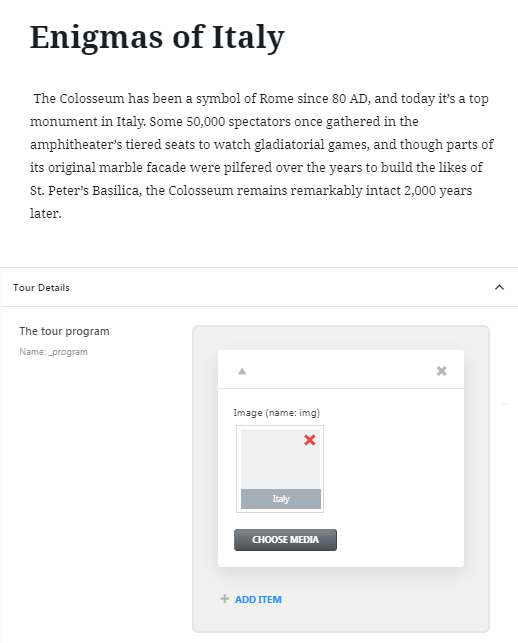Click the Tour Details header label
518x643 pixels.
click(41, 287)
